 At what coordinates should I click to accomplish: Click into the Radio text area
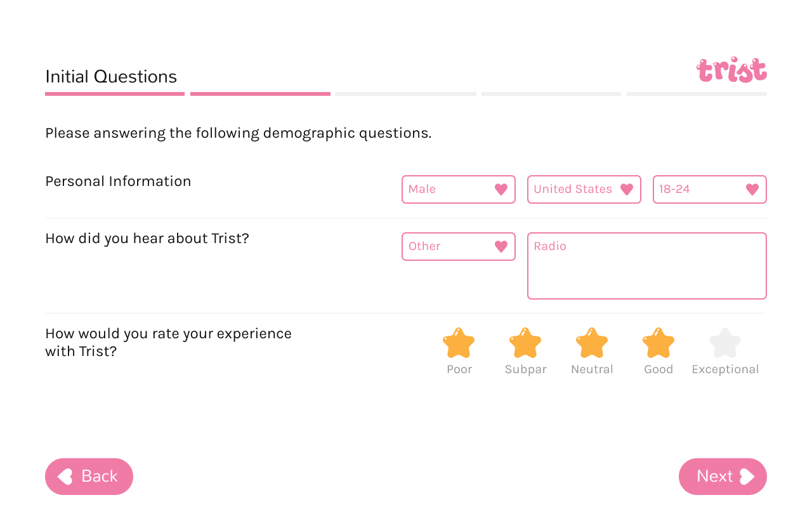click(x=647, y=266)
